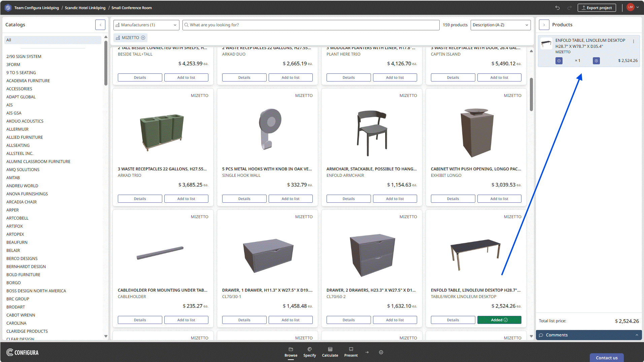View details of Arkad Duo

tap(244, 77)
